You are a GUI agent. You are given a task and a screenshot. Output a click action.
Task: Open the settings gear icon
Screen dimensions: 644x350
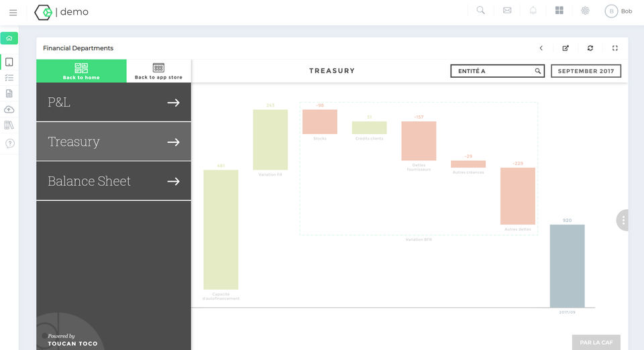click(585, 11)
